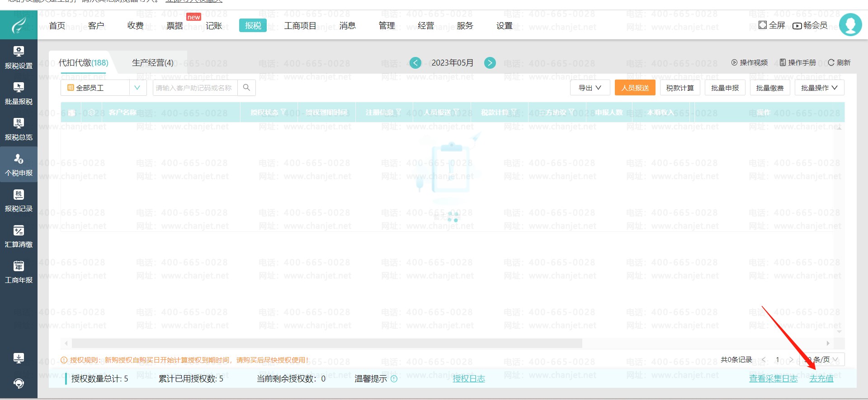
Task: Click the 批量报税 sidebar icon
Action: point(19,93)
